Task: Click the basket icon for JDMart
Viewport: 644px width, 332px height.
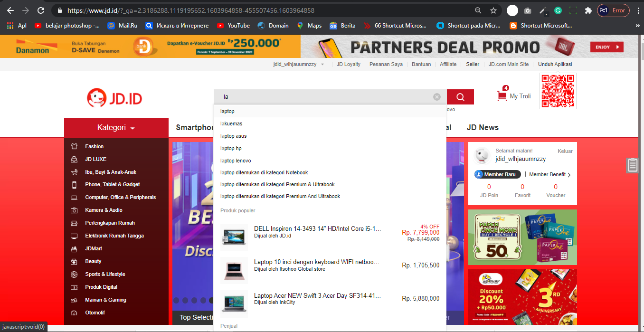Action: [74, 248]
